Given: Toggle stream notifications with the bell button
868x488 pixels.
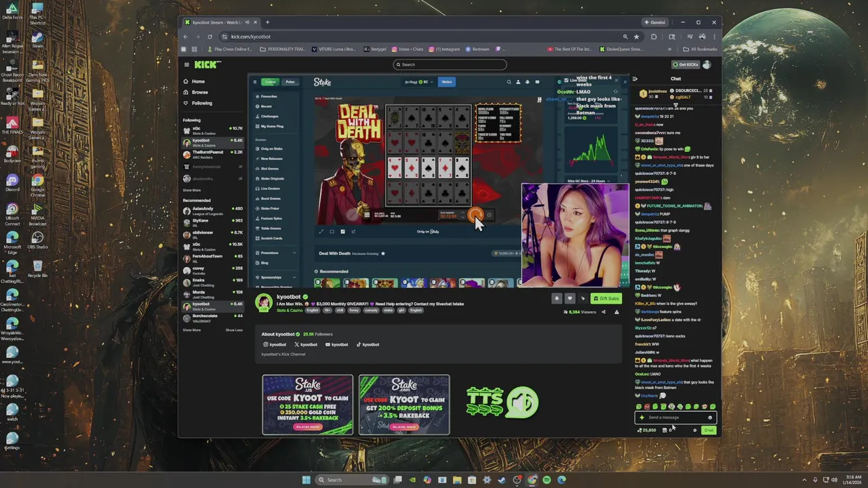Looking at the screenshot, I should pos(557,298).
